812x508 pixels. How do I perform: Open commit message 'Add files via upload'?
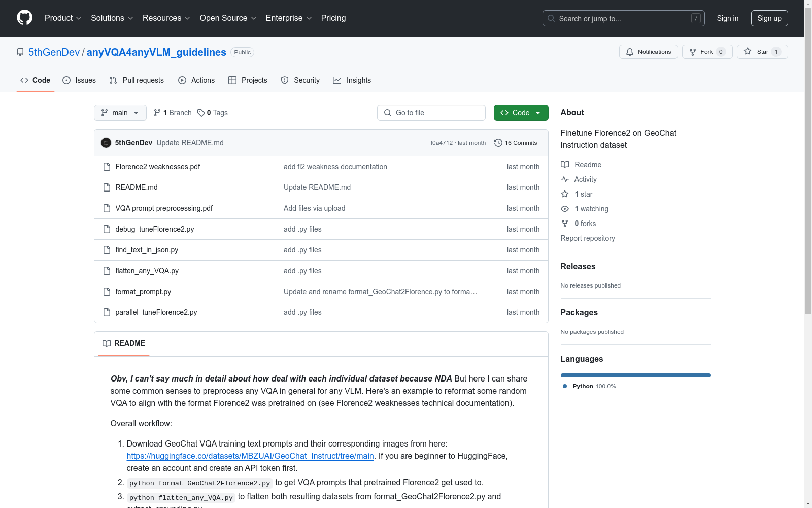coord(315,208)
